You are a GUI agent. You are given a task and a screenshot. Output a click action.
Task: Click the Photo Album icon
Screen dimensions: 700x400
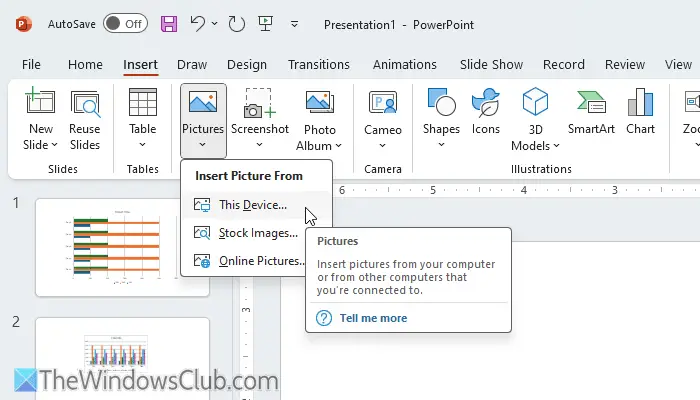tap(320, 102)
